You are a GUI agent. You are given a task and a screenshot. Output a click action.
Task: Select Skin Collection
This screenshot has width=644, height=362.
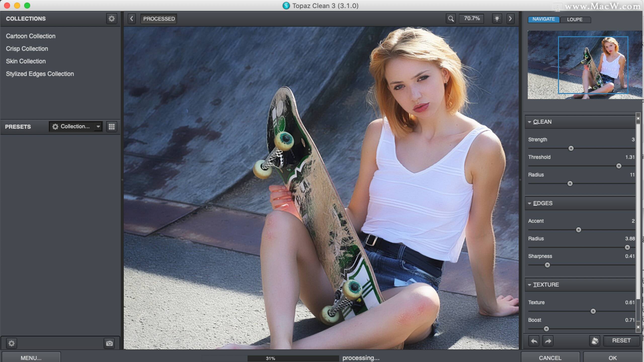tap(26, 61)
